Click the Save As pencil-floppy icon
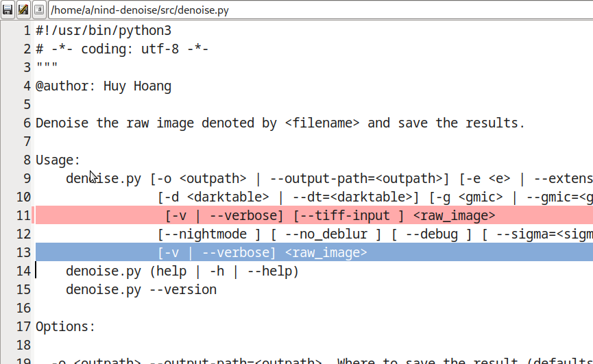 23,10
